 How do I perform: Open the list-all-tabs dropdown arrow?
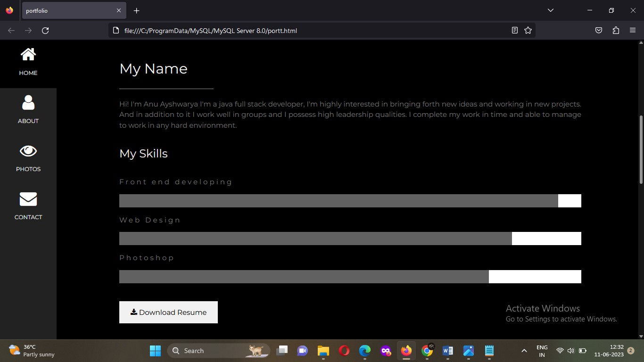click(550, 10)
